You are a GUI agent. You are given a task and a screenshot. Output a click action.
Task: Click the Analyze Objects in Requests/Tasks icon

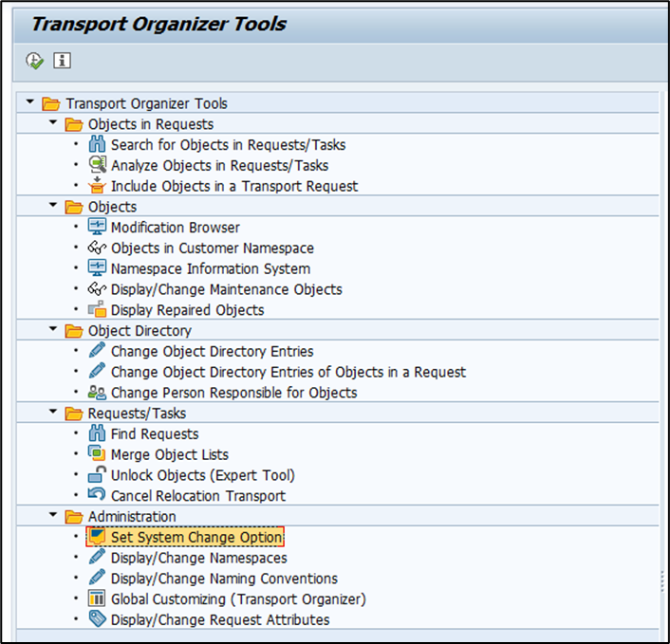point(97,165)
